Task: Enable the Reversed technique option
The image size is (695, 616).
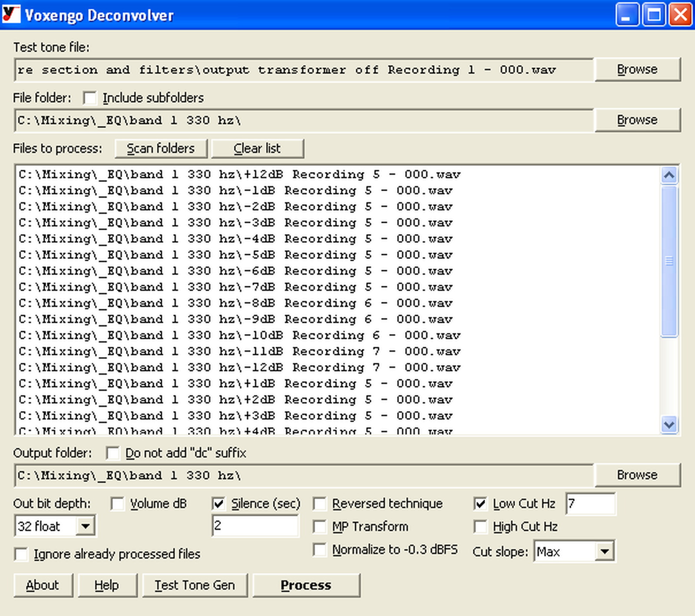Action: 320,503
